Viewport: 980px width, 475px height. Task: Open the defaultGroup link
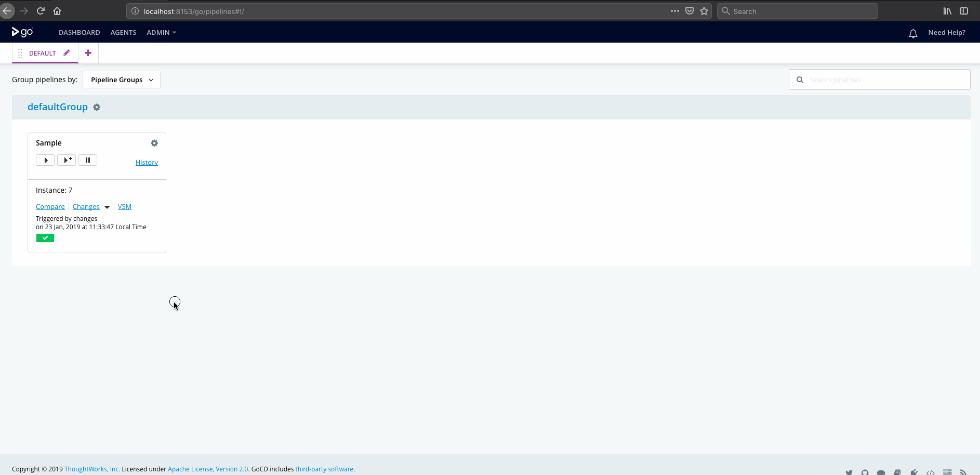click(x=58, y=107)
